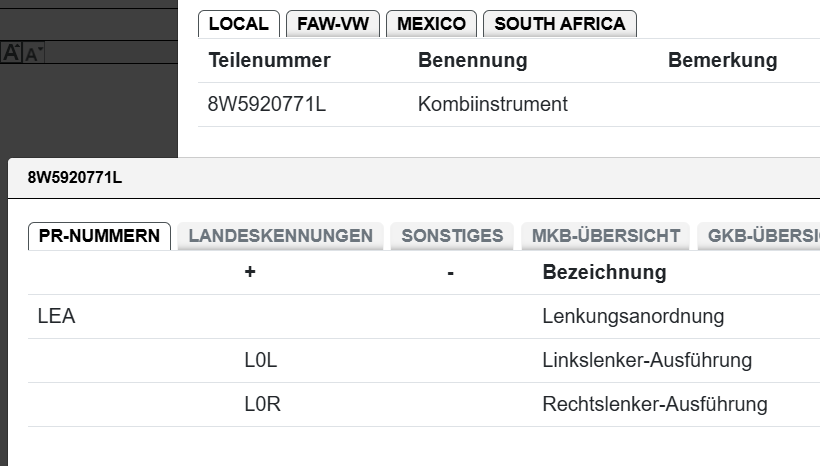Image resolution: width=820 pixels, height=466 pixels.
Task: Click the decrease font size icon
Action: tap(33, 54)
